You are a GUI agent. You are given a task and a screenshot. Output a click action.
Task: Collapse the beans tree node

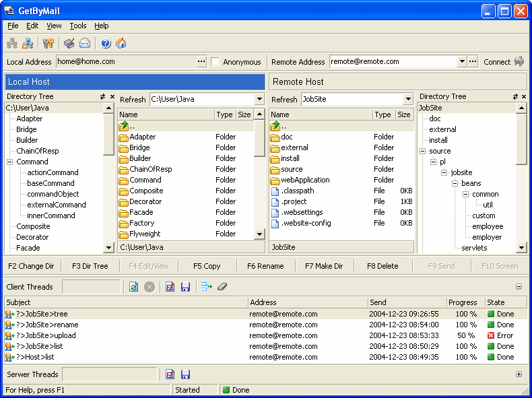pyautogui.click(x=455, y=184)
